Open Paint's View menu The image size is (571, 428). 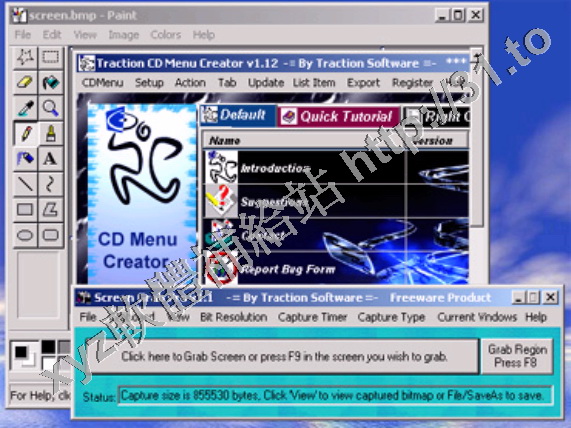(x=85, y=35)
